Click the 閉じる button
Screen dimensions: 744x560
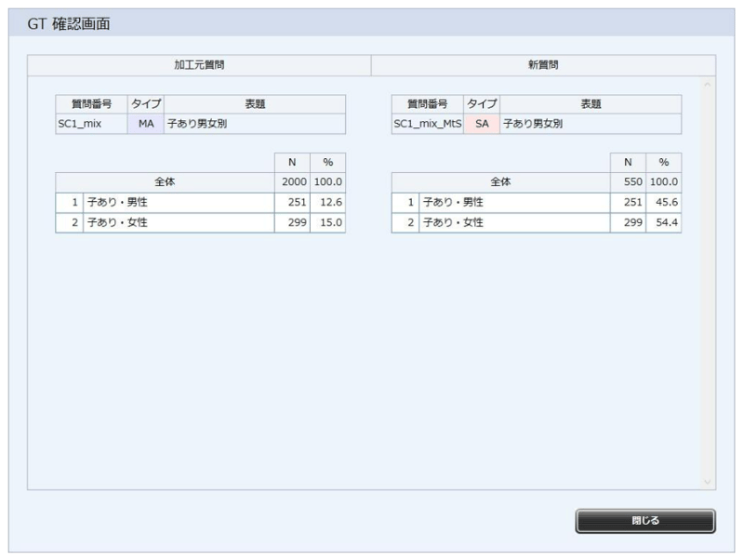point(645,521)
